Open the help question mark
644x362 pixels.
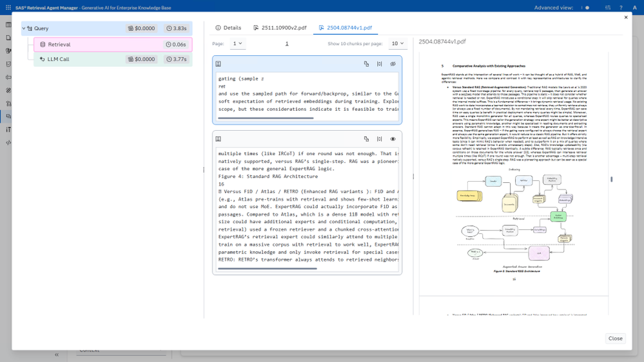621,7
